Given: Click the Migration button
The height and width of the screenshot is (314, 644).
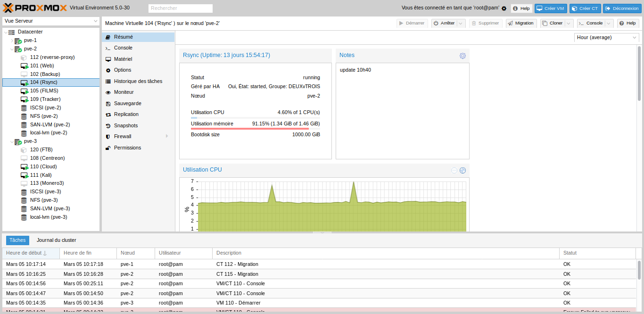Looking at the screenshot, I should (x=521, y=23).
